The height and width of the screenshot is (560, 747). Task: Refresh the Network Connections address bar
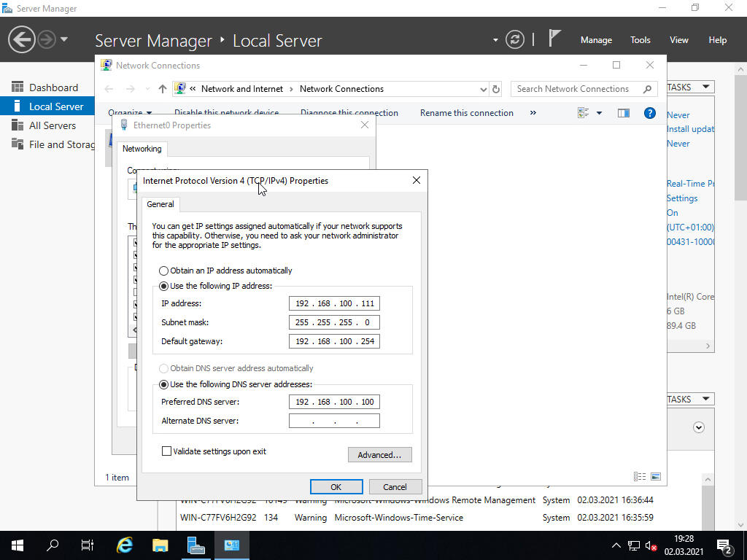pyautogui.click(x=495, y=88)
